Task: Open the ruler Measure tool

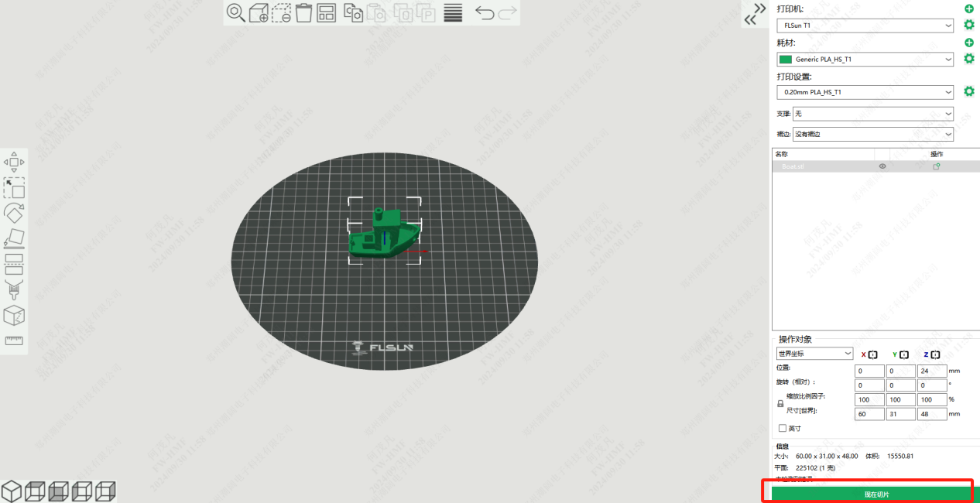Action: coord(14,340)
